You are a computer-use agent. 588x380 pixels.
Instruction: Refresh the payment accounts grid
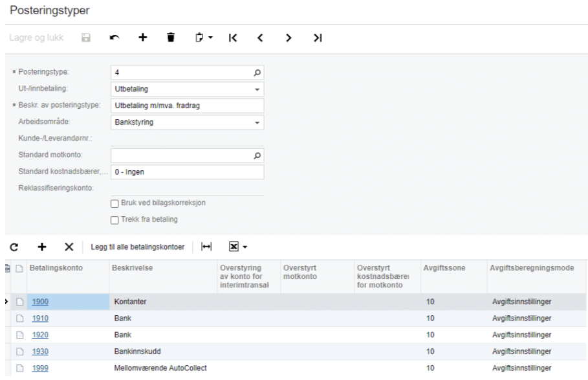(14, 247)
